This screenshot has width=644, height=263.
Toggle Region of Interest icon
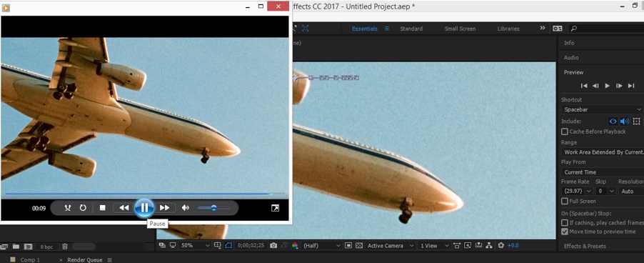point(348,245)
